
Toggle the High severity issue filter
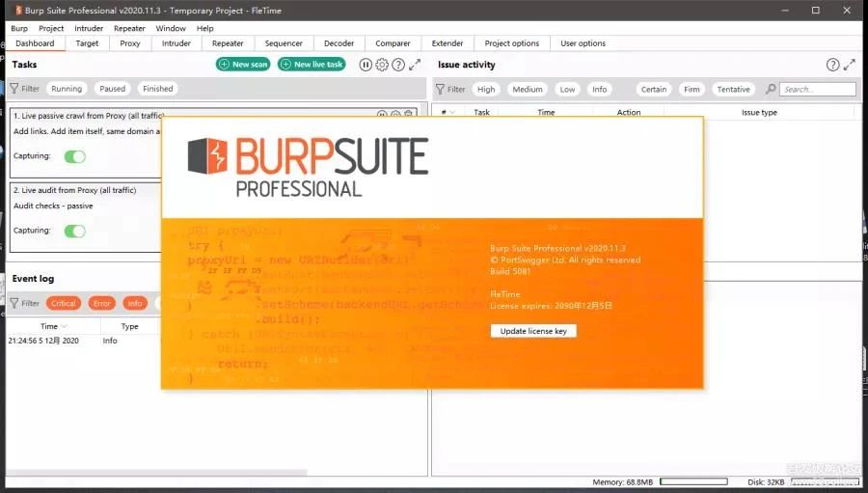pos(486,89)
